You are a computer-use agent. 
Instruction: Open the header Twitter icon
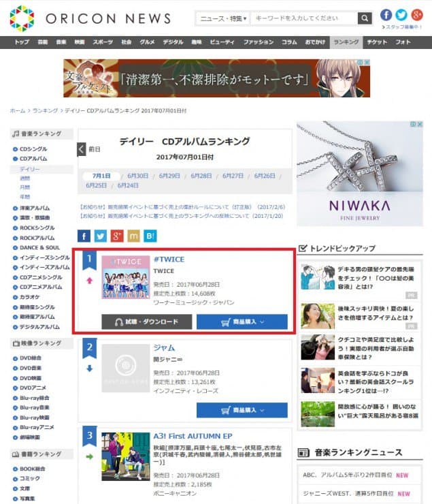point(401,14)
